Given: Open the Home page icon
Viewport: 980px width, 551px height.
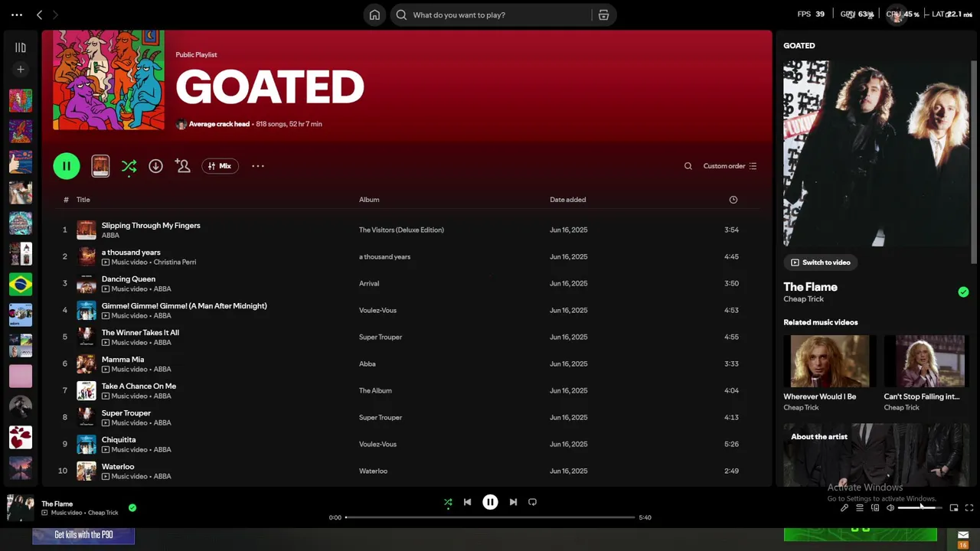Looking at the screenshot, I should pyautogui.click(x=374, y=15).
